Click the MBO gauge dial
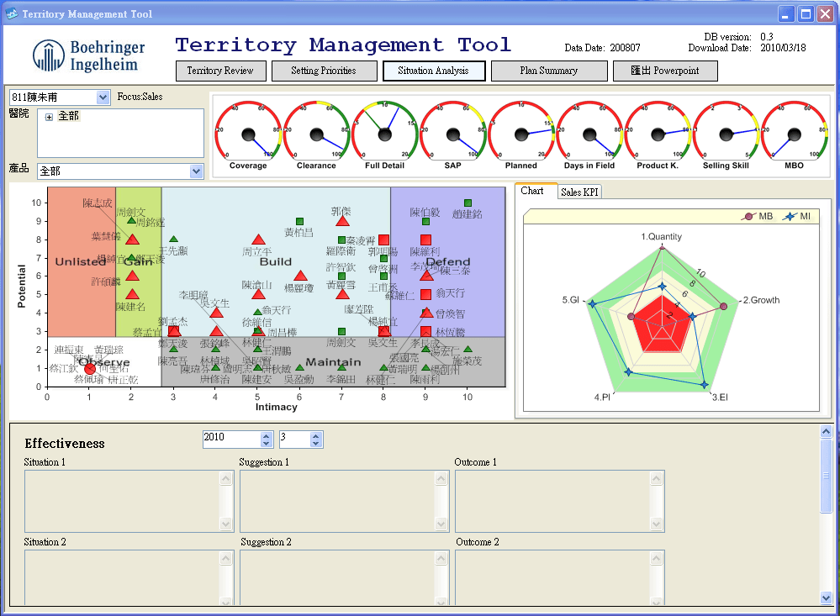 [x=795, y=133]
